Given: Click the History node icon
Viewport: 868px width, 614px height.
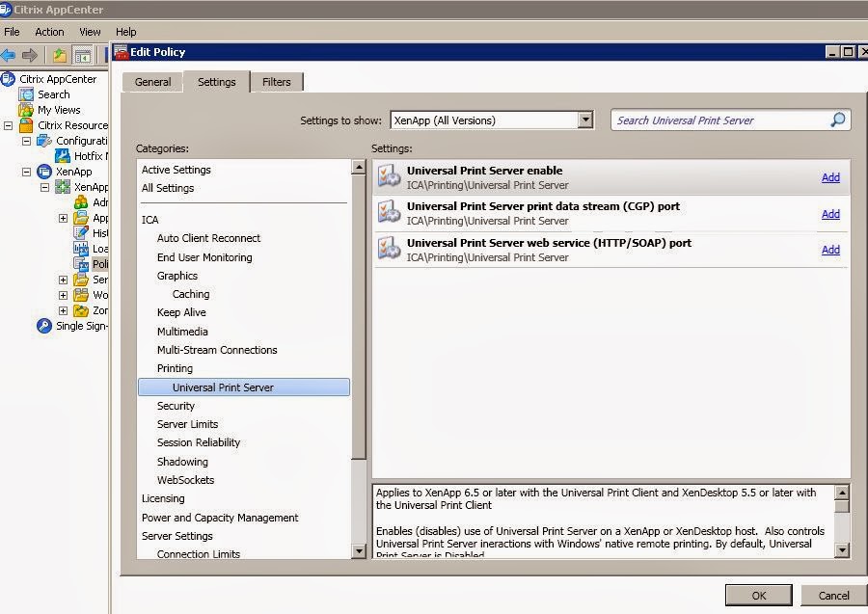Looking at the screenshot, I should pos(81,233).
